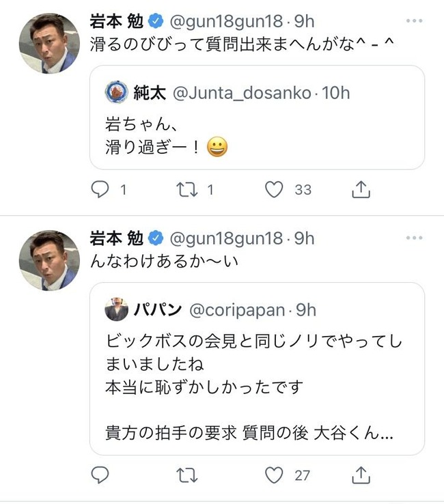This screenshot has width=444, height=504.
Task: Click パパン small avatar in quoted tweet
Action: pos(117,310)
